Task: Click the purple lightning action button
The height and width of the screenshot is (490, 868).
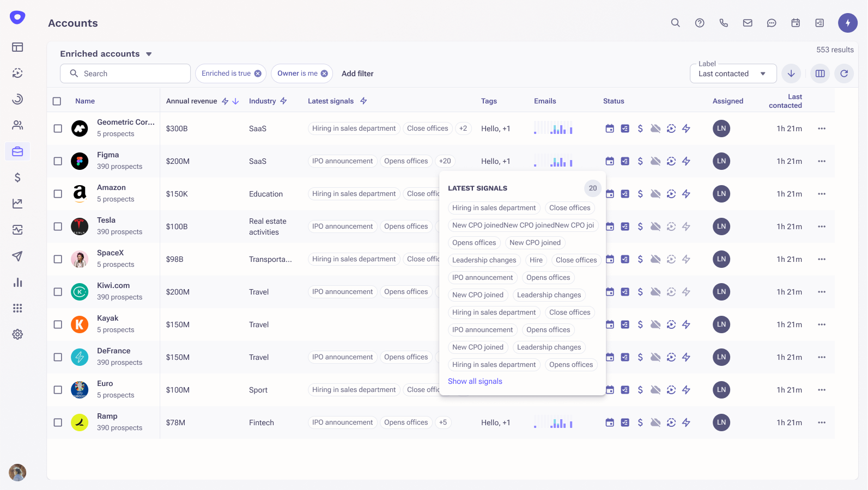Action: tap(848, 23)
